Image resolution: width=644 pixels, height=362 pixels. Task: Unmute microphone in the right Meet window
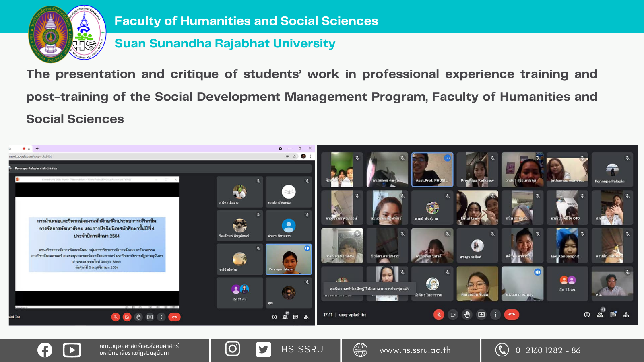pos(439,315)
